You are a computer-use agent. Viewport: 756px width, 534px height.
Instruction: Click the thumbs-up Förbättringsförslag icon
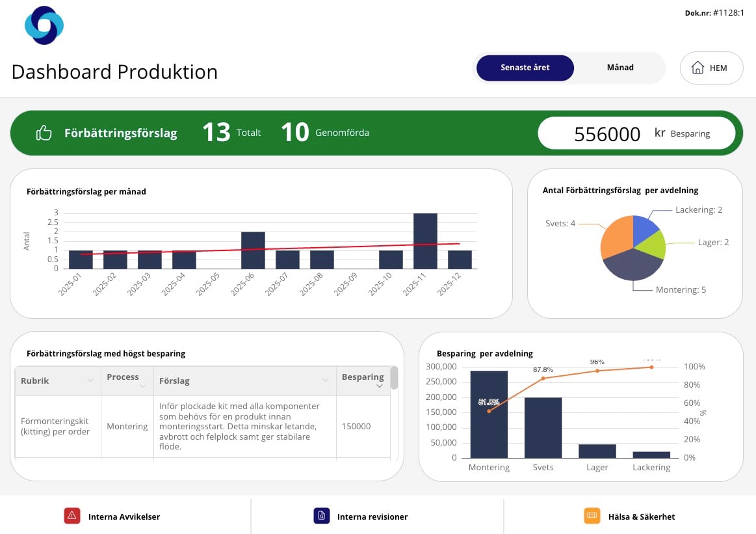click(44, 133)
